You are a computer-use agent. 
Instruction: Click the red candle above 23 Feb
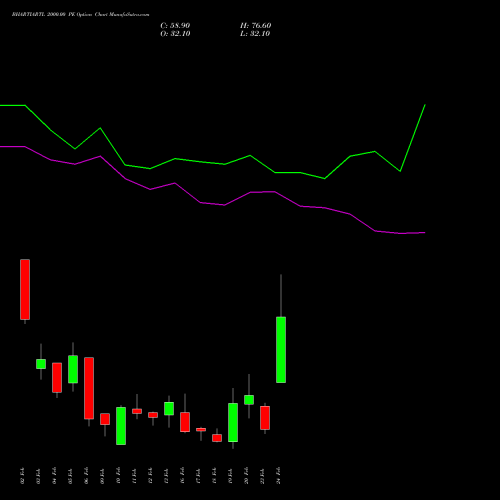265,418
